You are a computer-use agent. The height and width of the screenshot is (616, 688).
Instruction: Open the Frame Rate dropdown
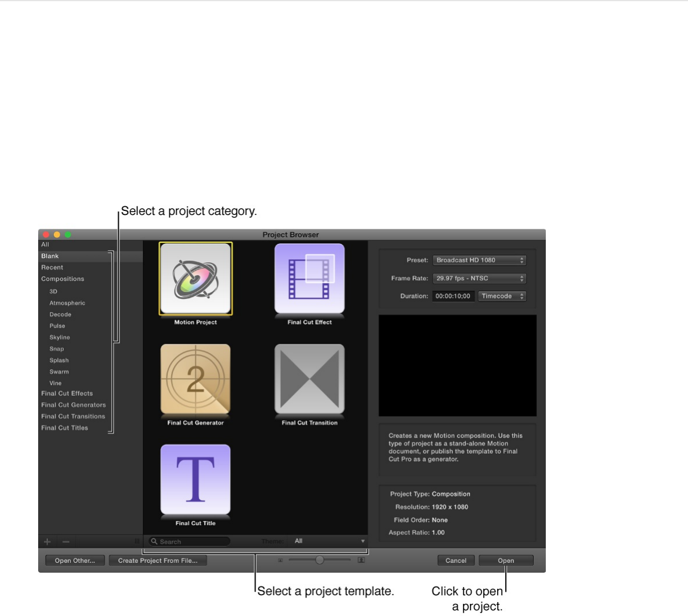coord(479,278)
